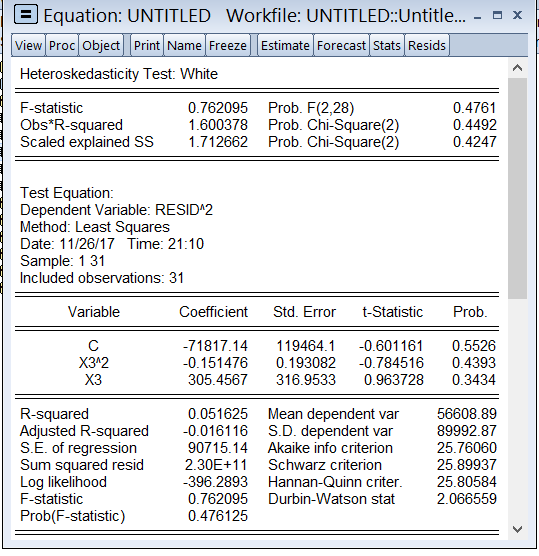Close the Equation UNTITLED window
This screenshot has width=539, height=556.
coord(517,15)
